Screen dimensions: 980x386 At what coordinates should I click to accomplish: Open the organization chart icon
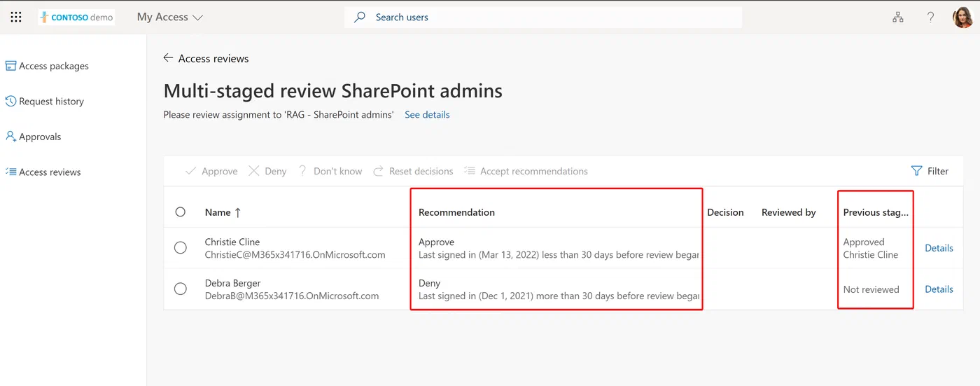pos(898,17)
